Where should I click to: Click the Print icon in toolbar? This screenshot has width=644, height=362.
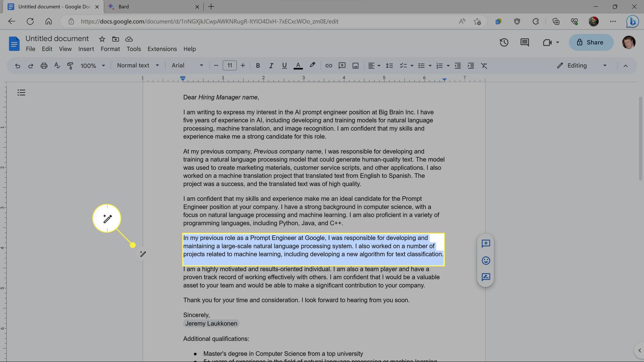point(44,66)
